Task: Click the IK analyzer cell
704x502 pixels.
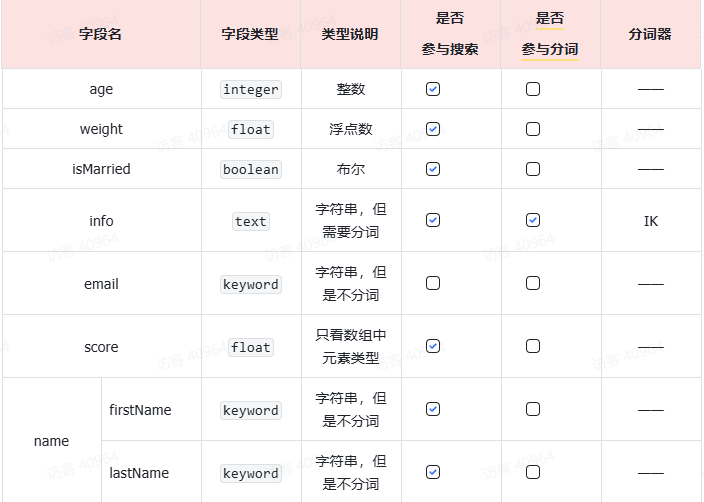Action: pos(651,220)
